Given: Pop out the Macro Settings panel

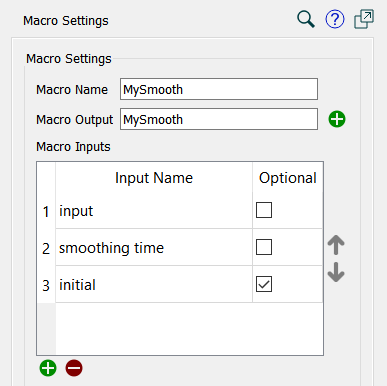Looking at the screenshot, I should [364, 19].
